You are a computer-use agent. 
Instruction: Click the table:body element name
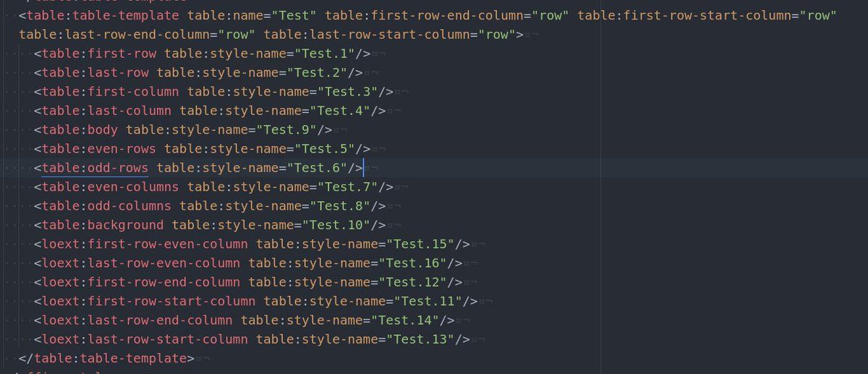coord(80,129)
